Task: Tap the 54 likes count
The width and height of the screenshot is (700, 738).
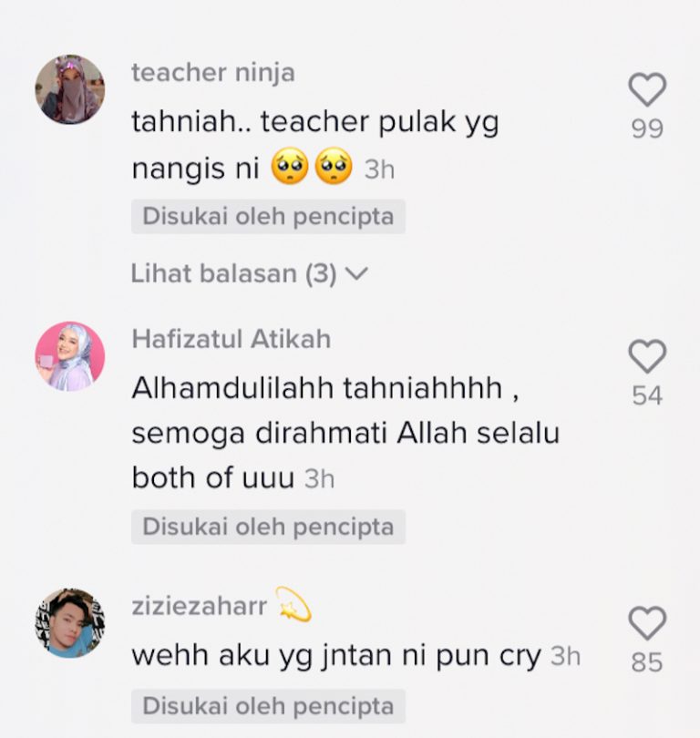Action: [647, 395]
